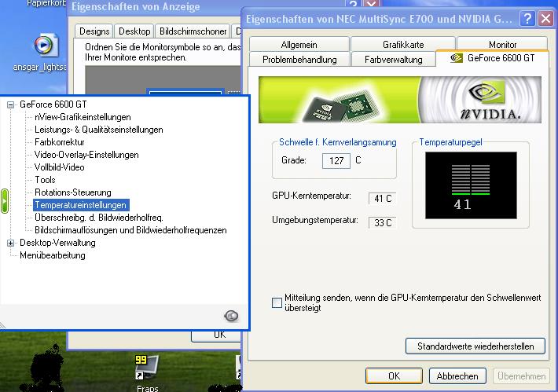
Task: Click the NVIDIA banner image
Action: point(400,100)
